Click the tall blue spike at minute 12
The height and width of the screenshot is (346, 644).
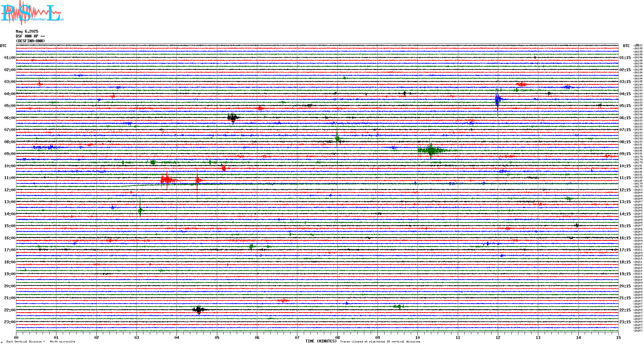click(x=497, y=100)
